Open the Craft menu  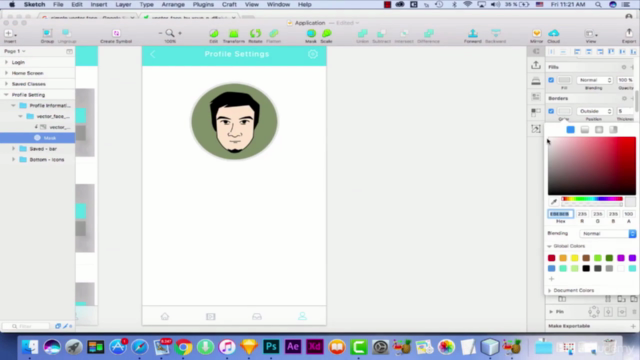tap(229, 4)
